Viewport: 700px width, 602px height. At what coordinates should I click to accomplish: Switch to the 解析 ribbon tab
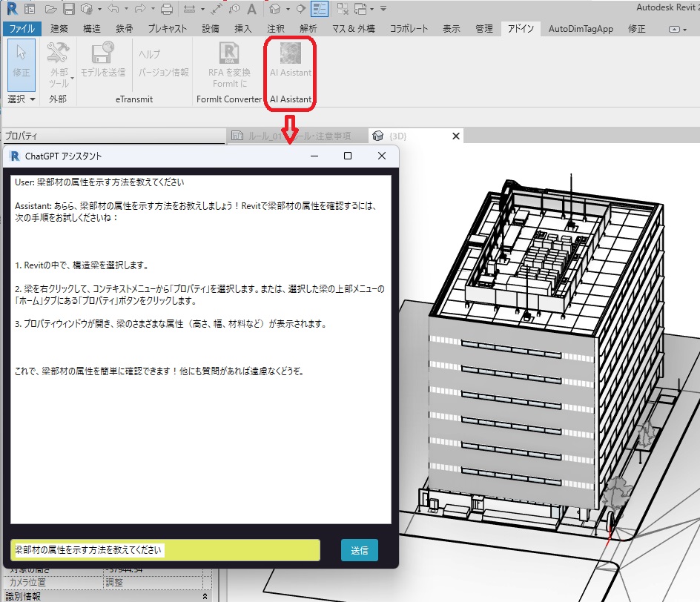click(x=308, y=29)
